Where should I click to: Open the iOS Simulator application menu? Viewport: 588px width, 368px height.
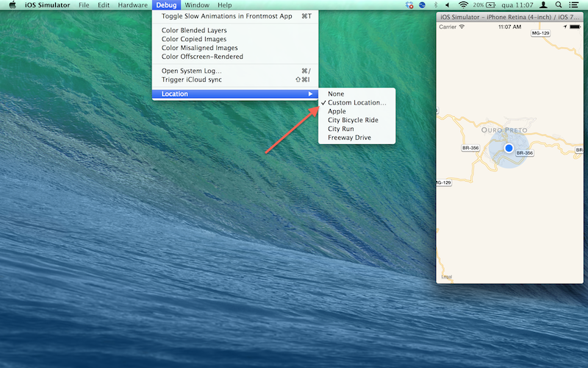(47, 5)
